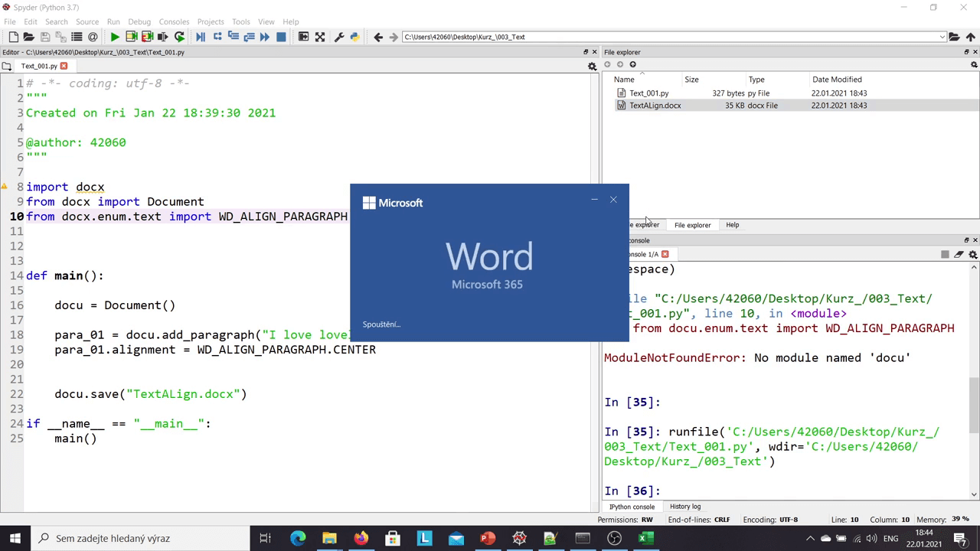Browse open tabs in the editor
This screenshot has width=980, height=551.
click(x=6, y=67)
